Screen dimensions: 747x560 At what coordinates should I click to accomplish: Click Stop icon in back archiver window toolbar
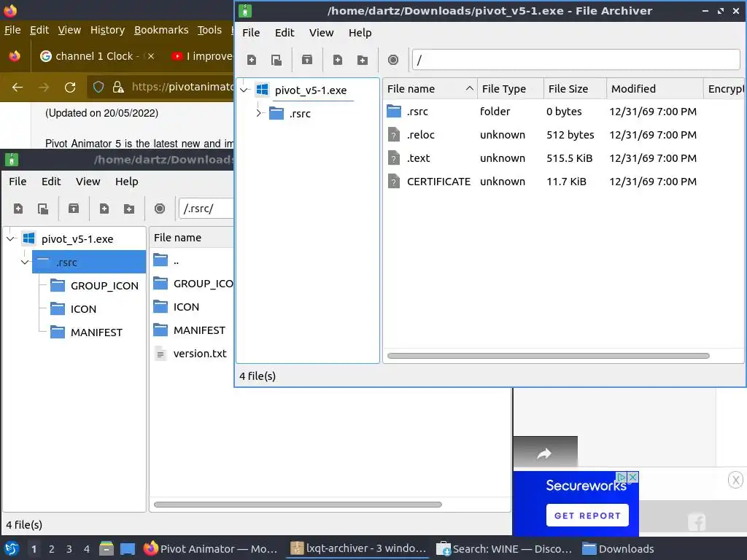point(160,209)
